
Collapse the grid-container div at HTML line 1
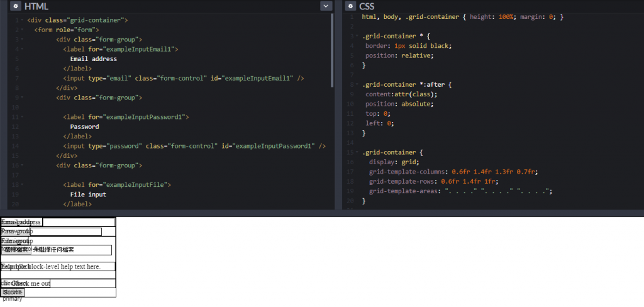(22, 20)
